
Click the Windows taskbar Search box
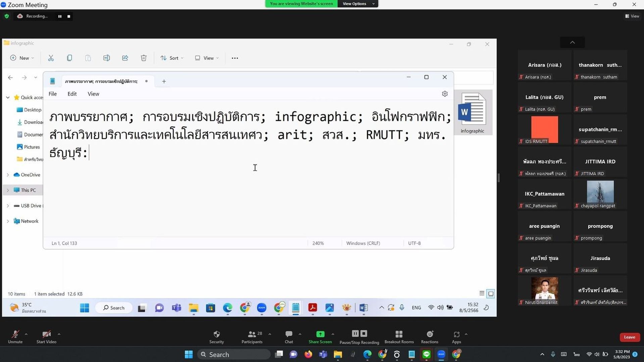coord(234,354)
